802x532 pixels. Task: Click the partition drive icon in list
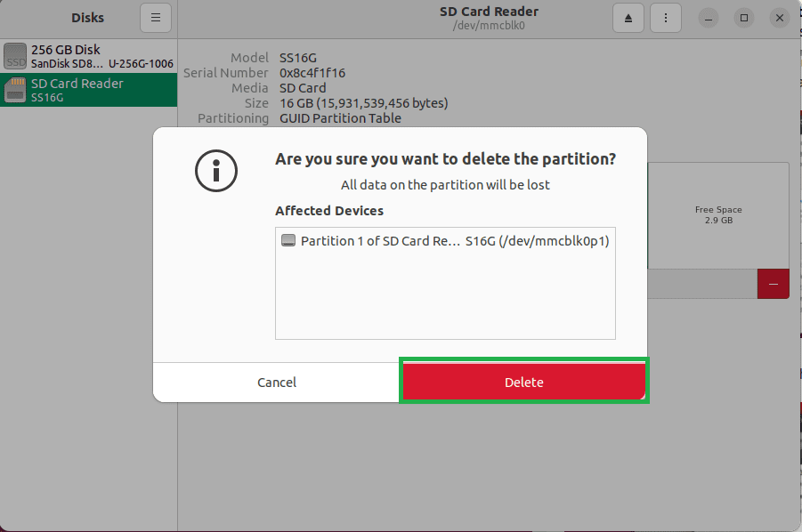pyautogui.click(x=288, y=240)
